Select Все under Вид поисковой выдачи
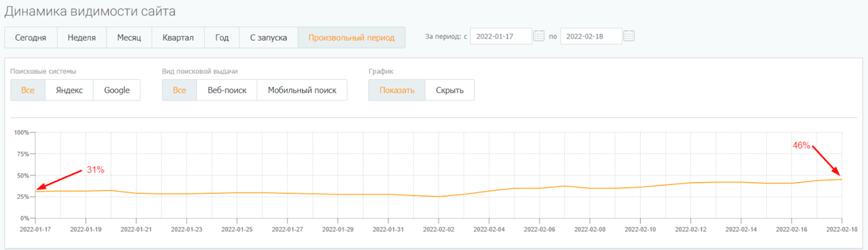The image size is (868, 250). pyautogui.click(x=180, y=90)
